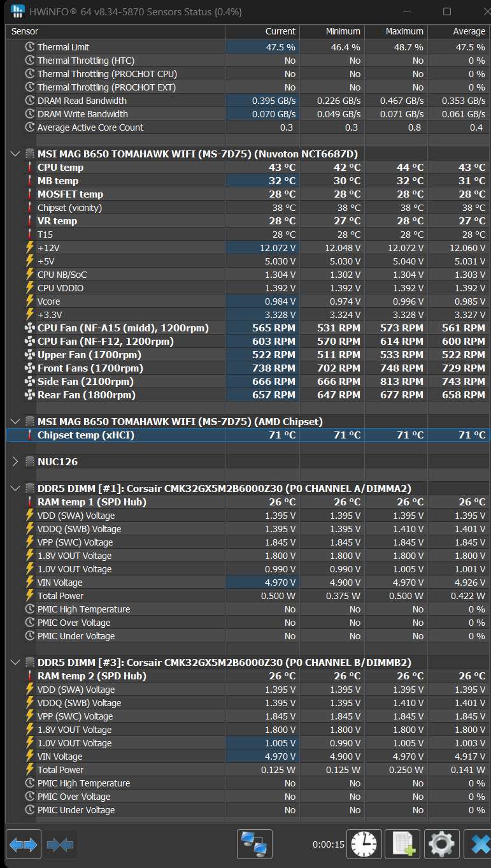
Task: Click the Minimum column header
Action: pyautogui.click(x=331, y=31)
